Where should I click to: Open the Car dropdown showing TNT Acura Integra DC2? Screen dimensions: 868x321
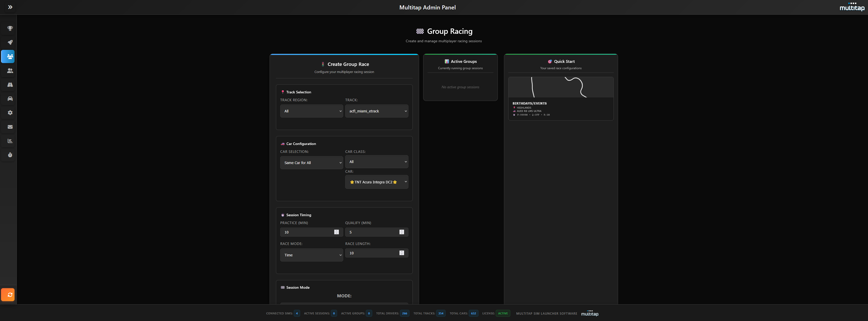[376, 182]
